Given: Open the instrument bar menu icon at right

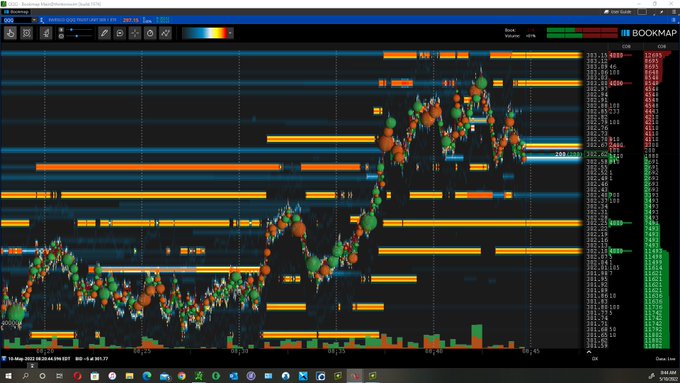Looking at the screenshot, I should (x=674, y=20).
